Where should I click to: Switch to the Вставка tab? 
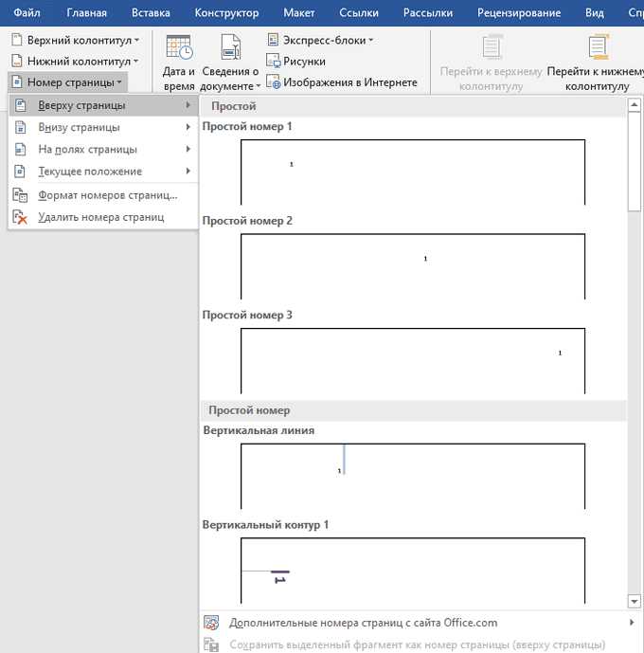151,13
